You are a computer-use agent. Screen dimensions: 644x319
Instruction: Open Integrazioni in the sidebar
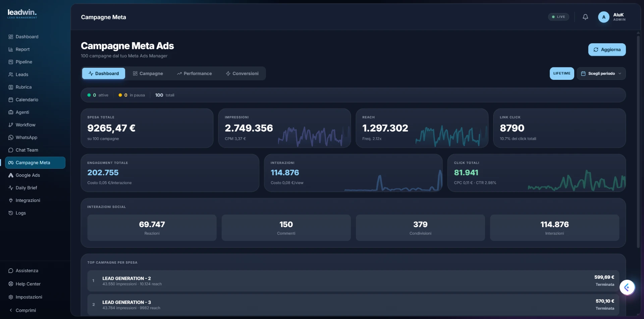[35, 200]
